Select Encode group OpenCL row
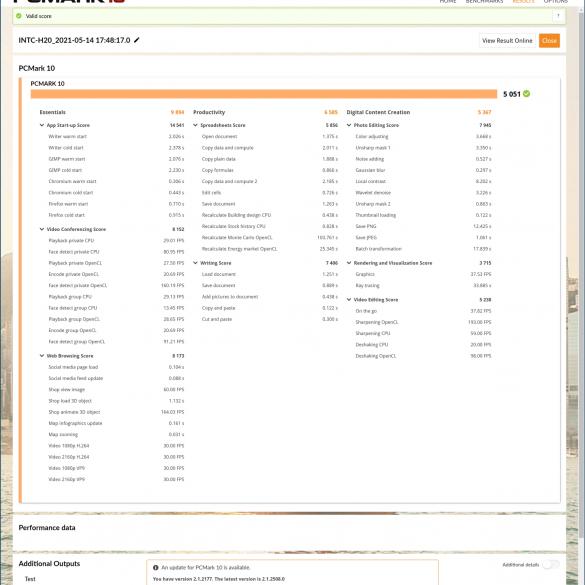 116,330
